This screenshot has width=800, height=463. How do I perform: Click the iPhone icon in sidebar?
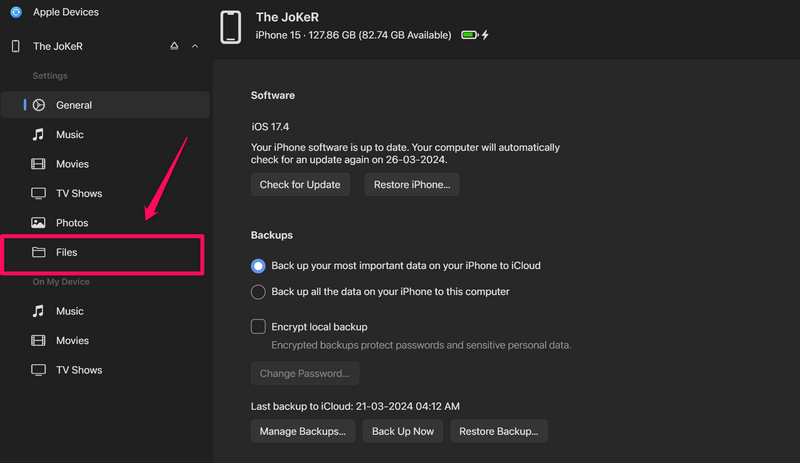click(x=15, y=46)
